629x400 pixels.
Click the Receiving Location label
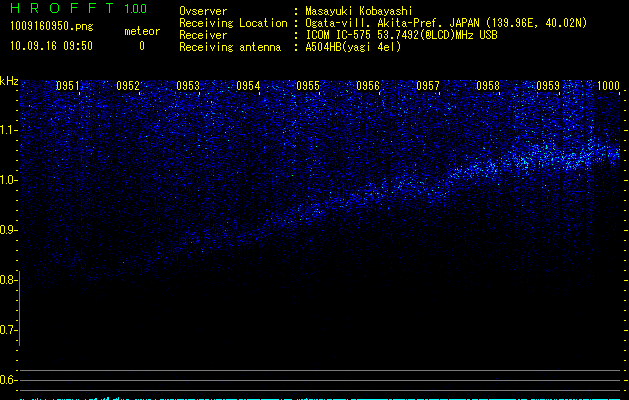click(233, 23)
